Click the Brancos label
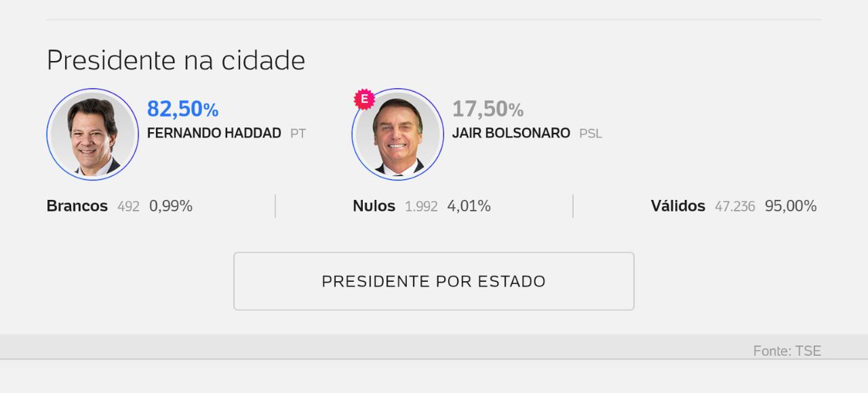The image size is (868, 393). point(77,206)
